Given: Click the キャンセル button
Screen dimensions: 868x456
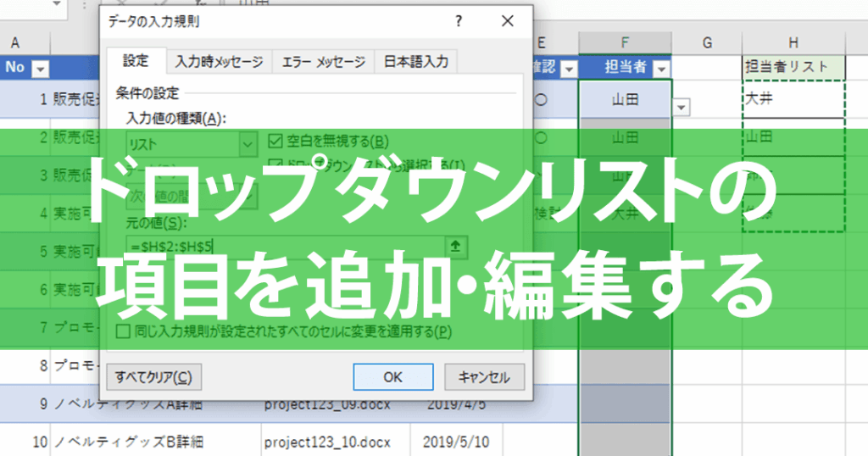Looking at the screenshot, I should coord(484,377).
